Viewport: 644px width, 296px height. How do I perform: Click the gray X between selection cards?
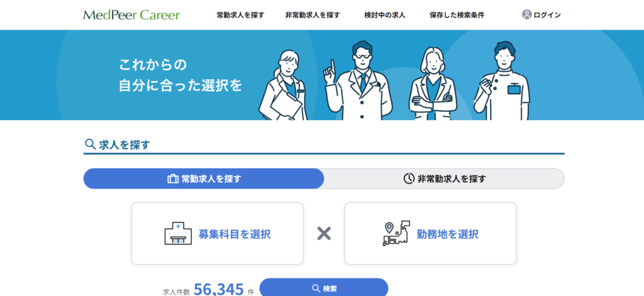324,234
